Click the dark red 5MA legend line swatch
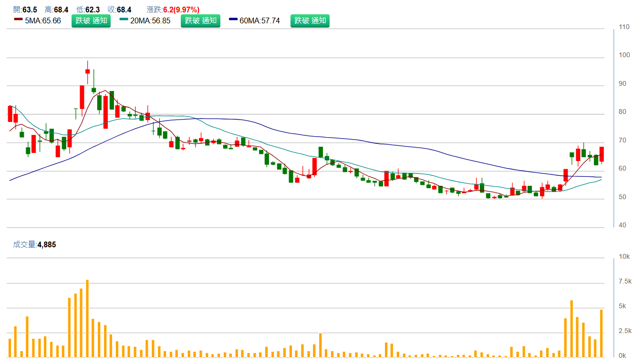The width and height of the screenshot is (643, 364). 19,20
